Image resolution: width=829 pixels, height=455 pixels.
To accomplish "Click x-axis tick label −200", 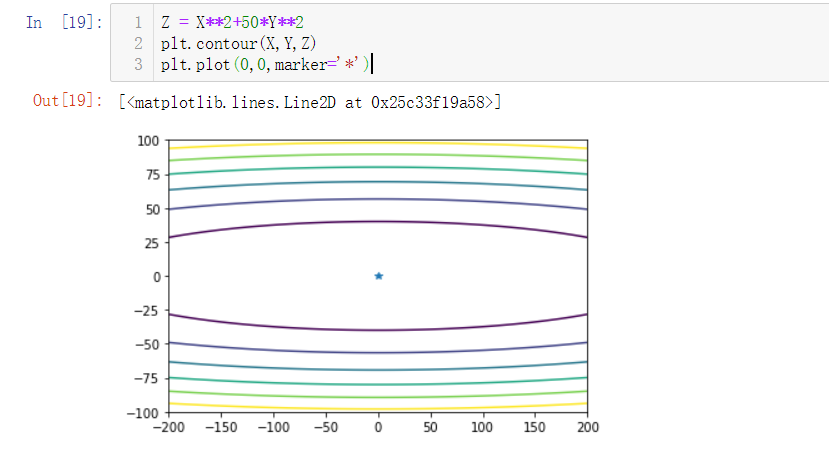I will pos(169,427).
